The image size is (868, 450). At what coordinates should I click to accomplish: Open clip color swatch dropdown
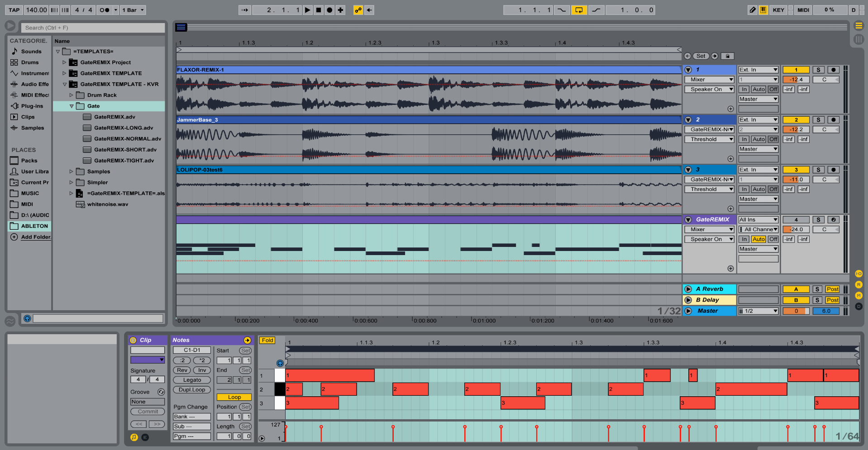(148, 360)
